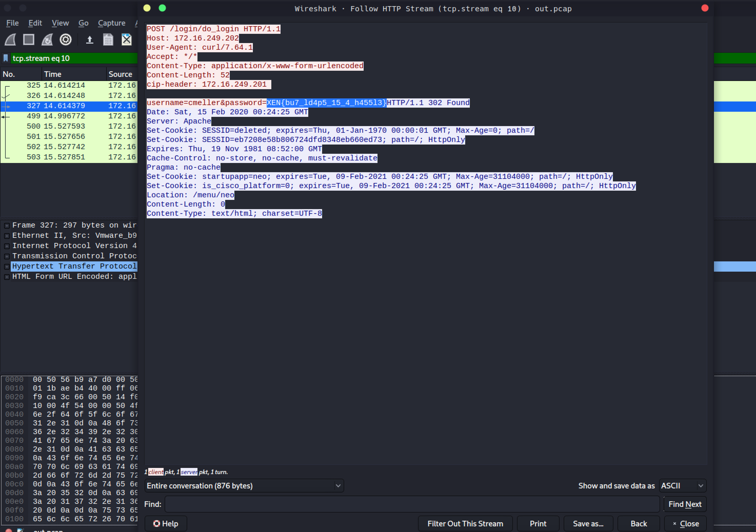Open the Capture menu
The width and height of the screenshot is (756, 532).
point(112,23)
